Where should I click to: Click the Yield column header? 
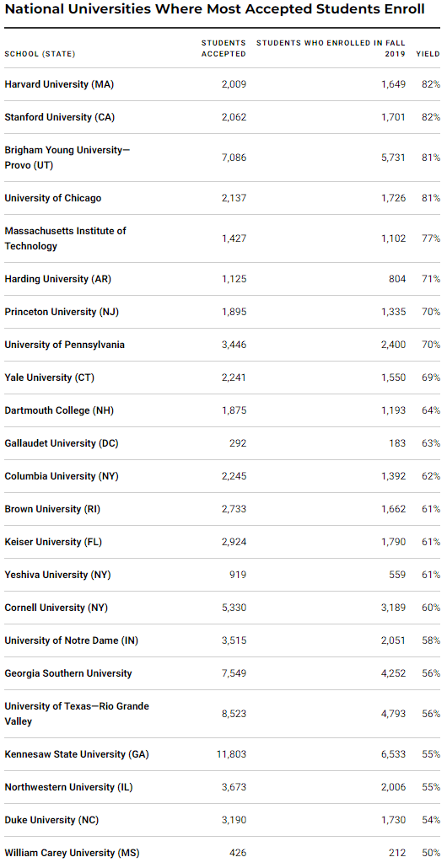pyautogui.click(x=428, y=54)
